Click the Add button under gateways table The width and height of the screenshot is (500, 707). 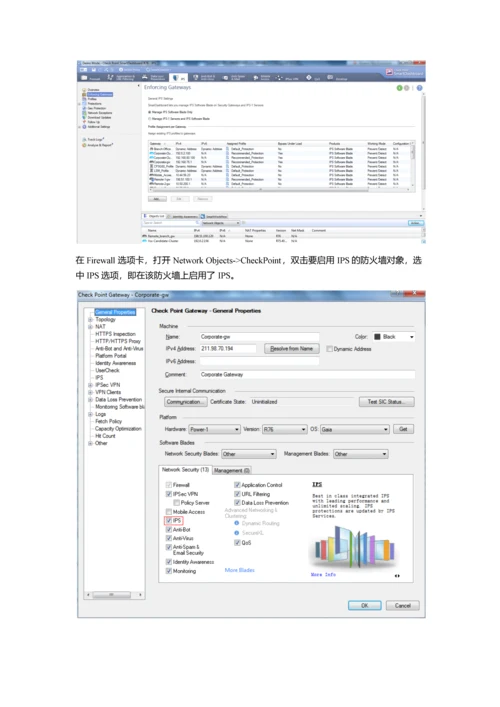coord(157,199)
